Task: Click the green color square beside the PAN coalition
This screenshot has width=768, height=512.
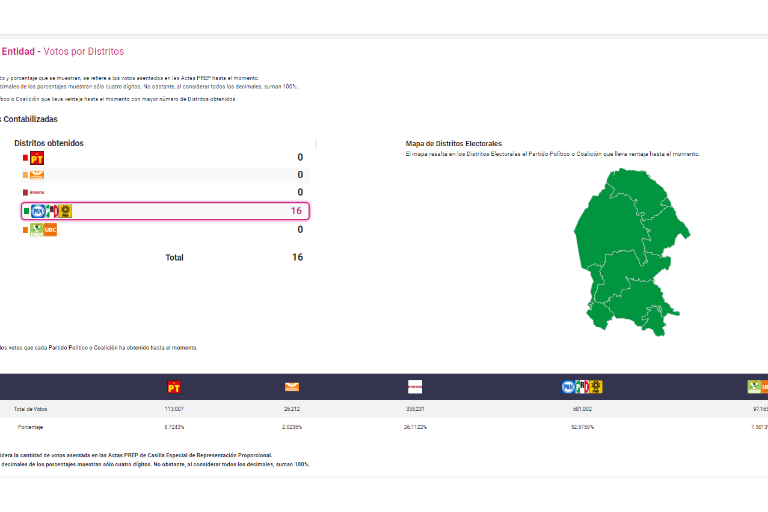Action: [x=26, y=211]
